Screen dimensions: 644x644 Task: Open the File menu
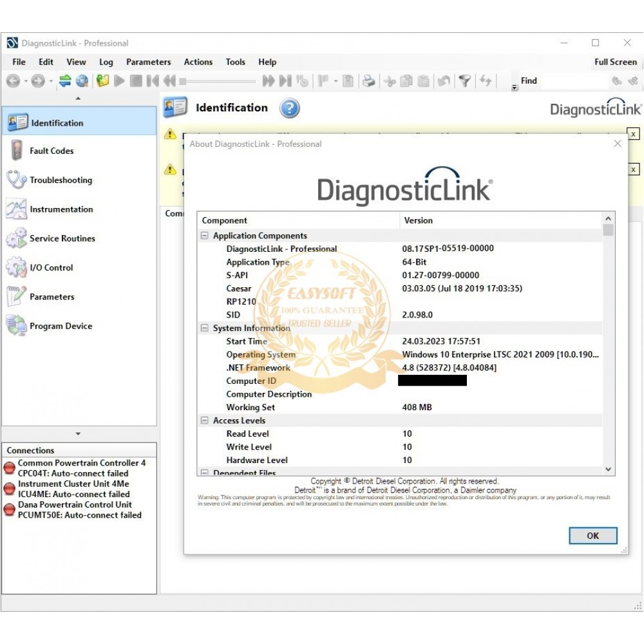pos(19,62)
